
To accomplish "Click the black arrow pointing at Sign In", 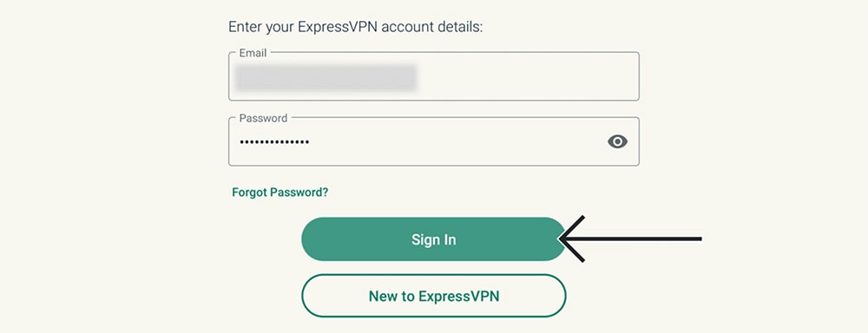I will [630, 239].
